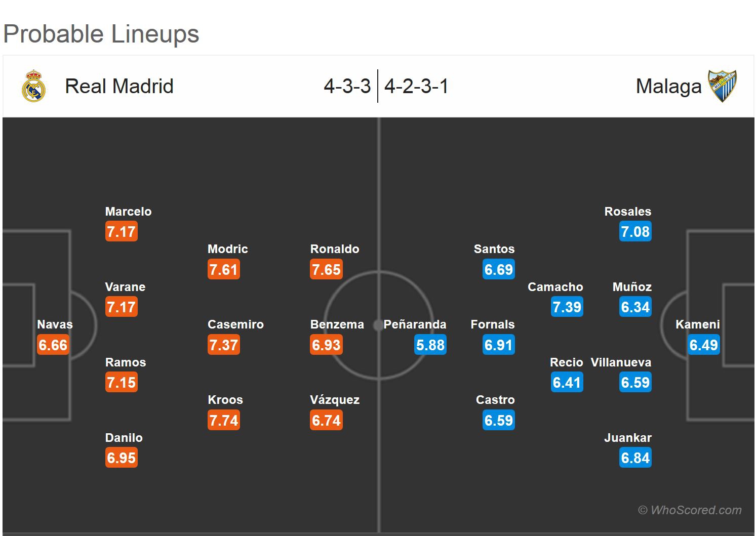756x536 pixels.
Task: Select Navas's 6.66 rating badge
Action: coord(53,345)
